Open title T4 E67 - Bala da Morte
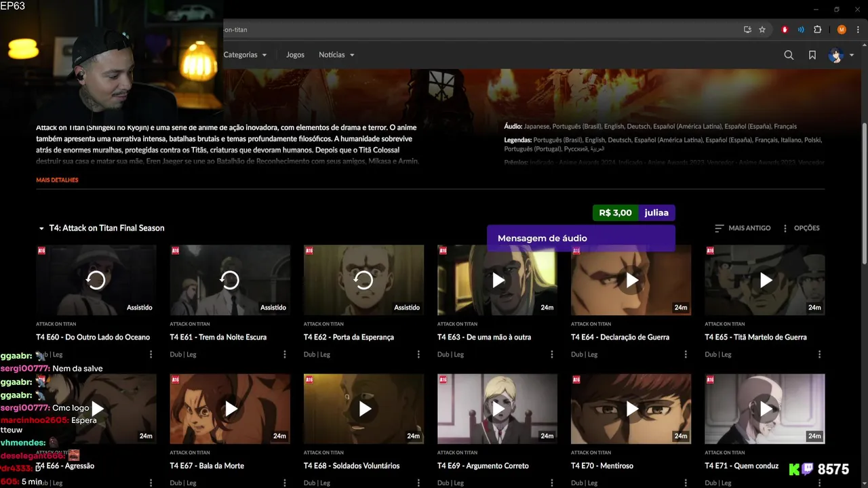The height and width of the screenshot is (488, 868). tap(207, 466)
